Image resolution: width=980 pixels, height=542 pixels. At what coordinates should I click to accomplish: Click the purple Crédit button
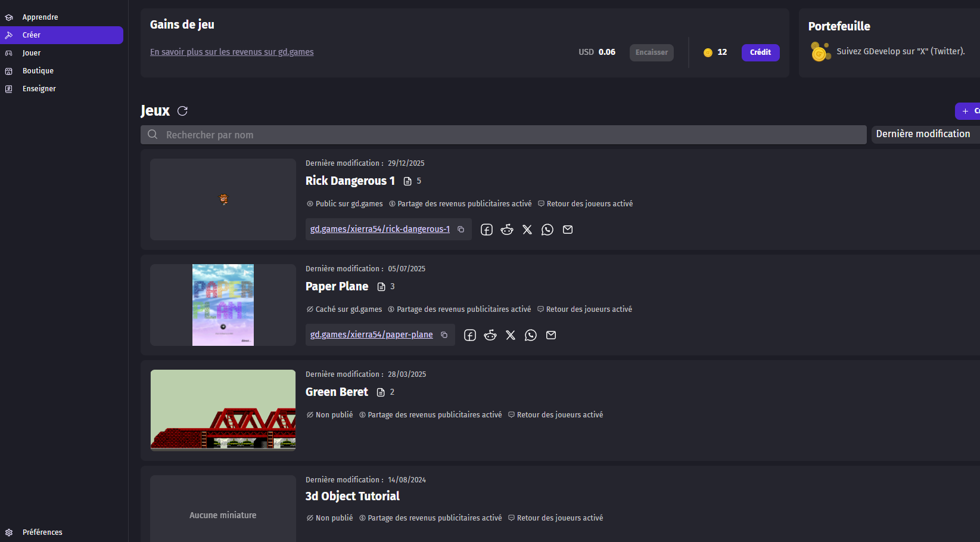[760, 52]
